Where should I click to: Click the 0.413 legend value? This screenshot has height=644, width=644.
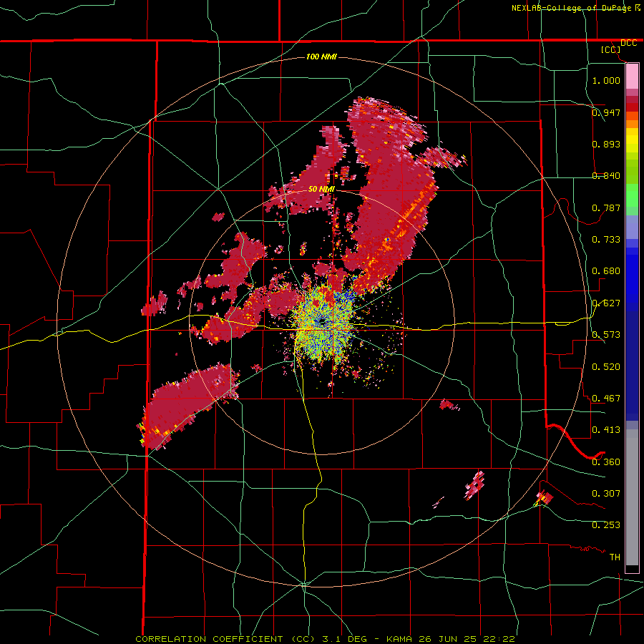[606, 430]
